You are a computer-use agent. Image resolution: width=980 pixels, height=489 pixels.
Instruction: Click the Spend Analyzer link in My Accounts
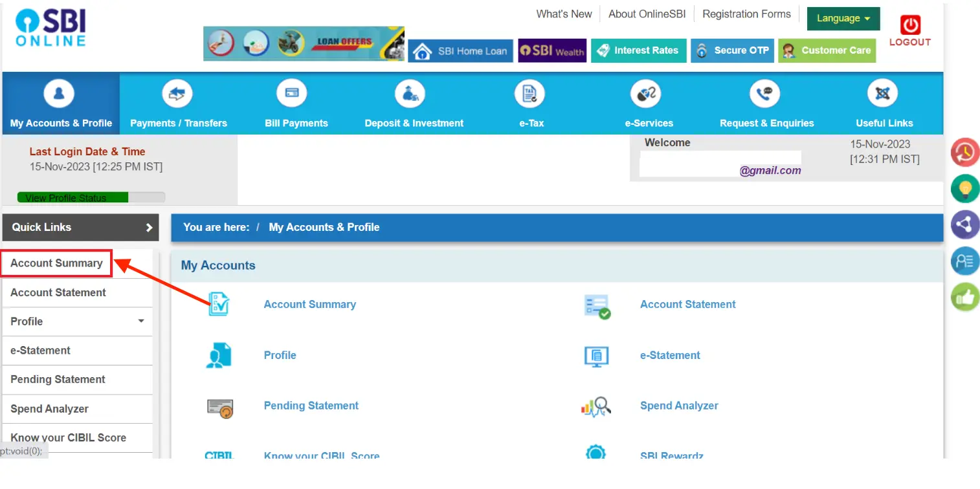[x=679, y=406]
